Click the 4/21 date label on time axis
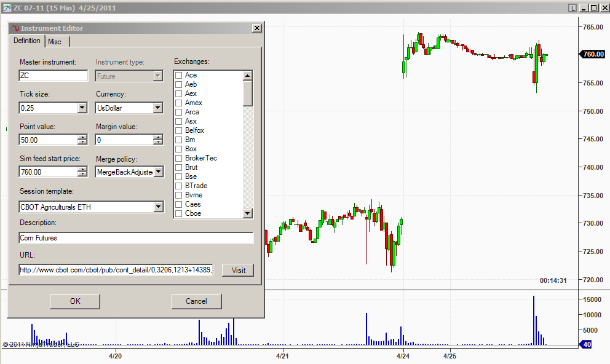 click(x=282, y=356)
